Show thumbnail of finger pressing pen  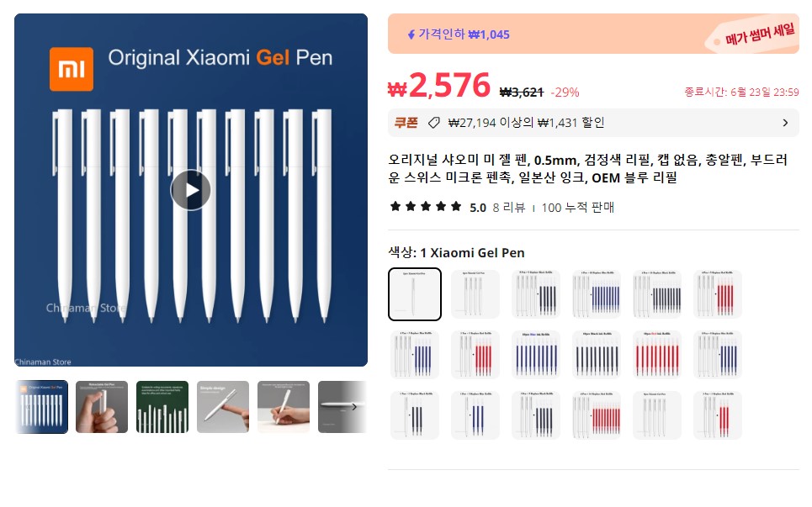[x=223, y=407]
